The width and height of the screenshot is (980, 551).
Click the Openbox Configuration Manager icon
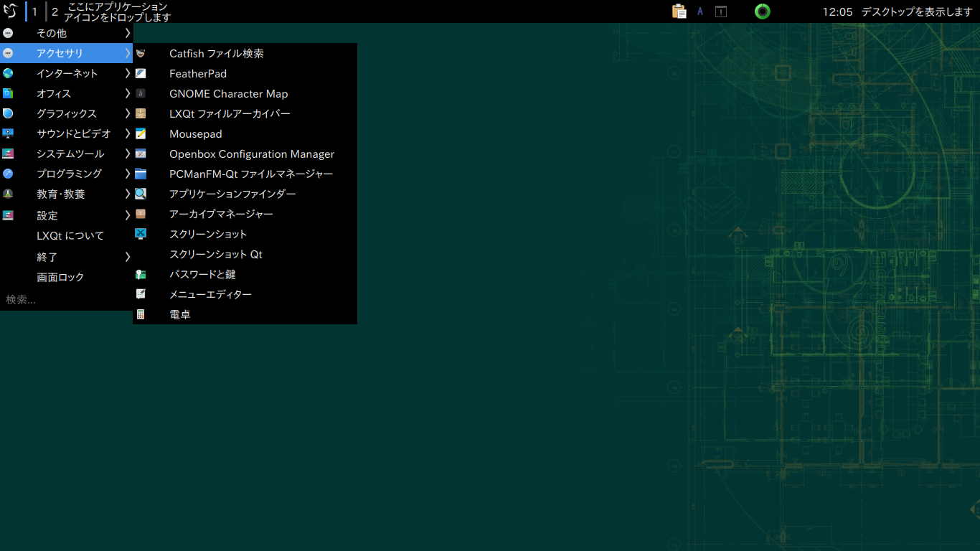click(x=141, y=154)
